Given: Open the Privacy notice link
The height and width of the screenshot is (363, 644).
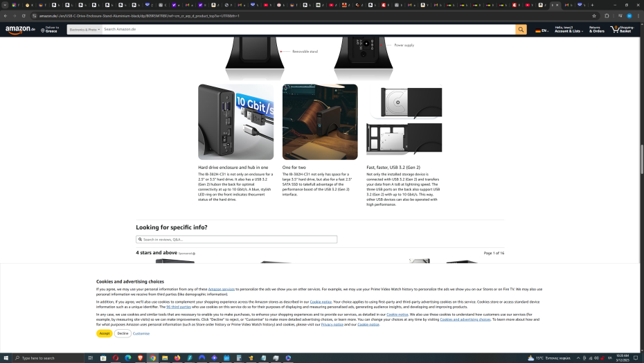Looking at the screenshot, I should 332,324.
